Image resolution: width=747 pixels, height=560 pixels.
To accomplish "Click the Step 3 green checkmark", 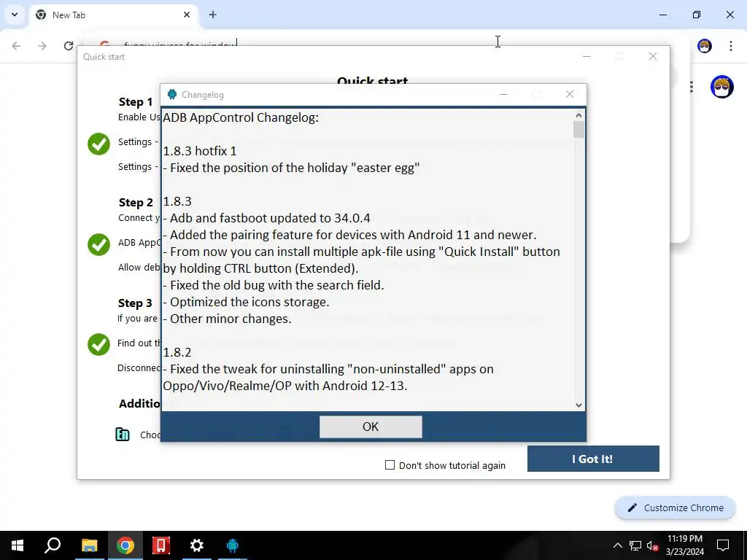I will coord(98,344).
